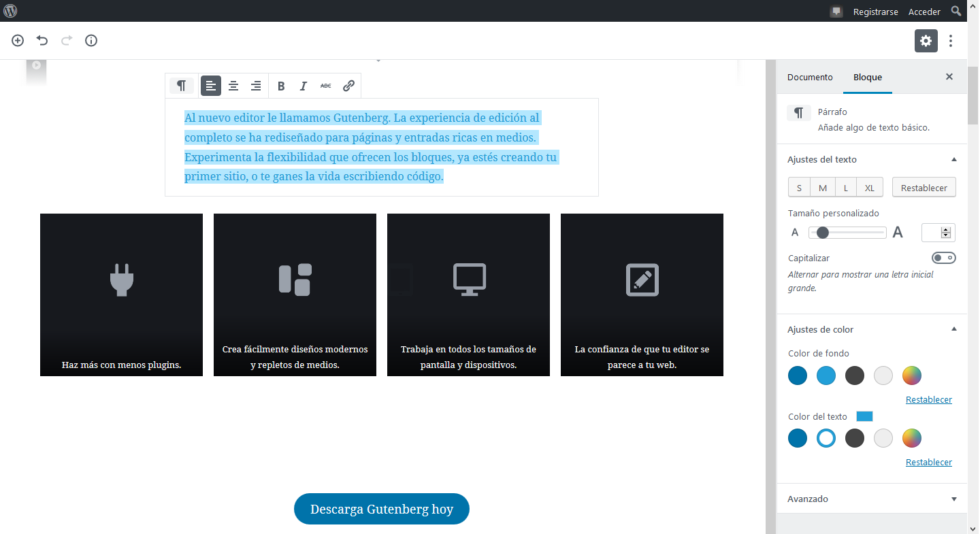Choose light blue background color swatch
Viewport: 980px width, 534px height.
tap(826, 376)
